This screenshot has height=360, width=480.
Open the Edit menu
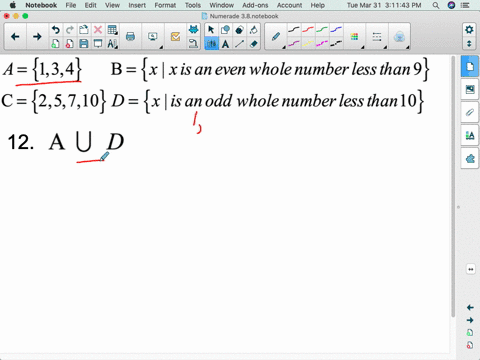tap(90, 5)
